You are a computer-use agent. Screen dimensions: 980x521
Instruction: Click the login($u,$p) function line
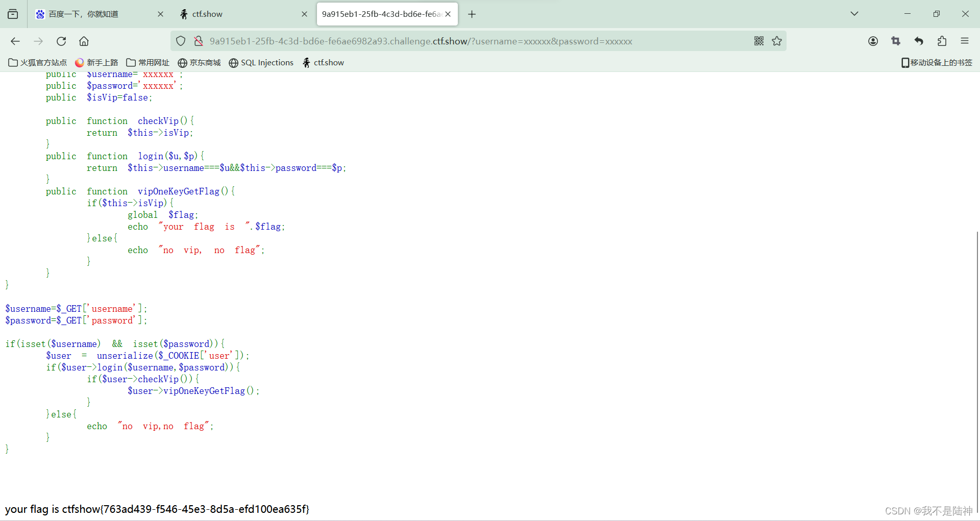coord(125,156)
